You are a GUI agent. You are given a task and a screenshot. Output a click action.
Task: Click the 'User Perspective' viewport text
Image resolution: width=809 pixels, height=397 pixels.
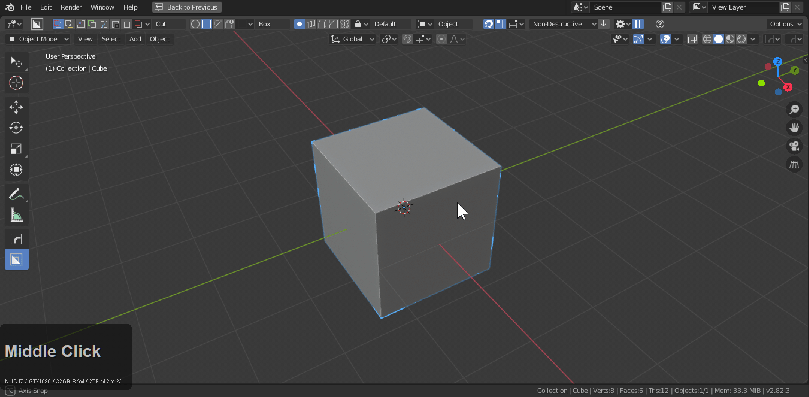tap(70, 57)
